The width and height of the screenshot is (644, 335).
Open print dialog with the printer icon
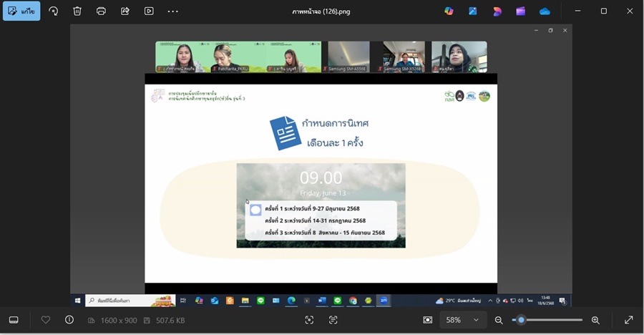pyautogui.click(x=101, y=11)
